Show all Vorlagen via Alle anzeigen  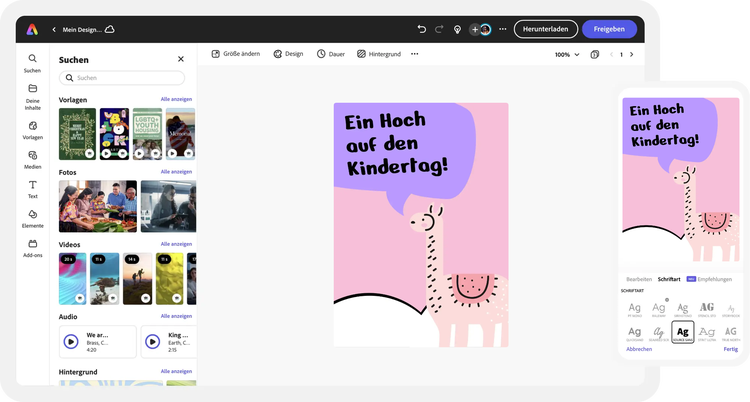[176, 99]
